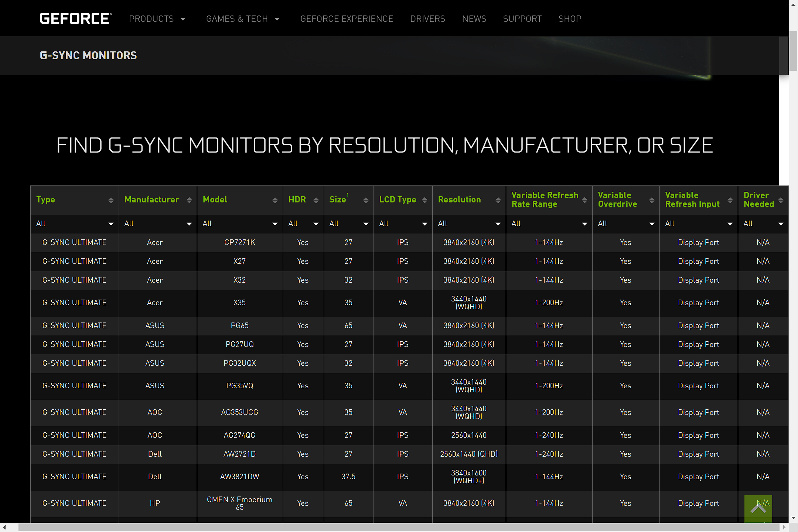Go to Drivers page
The height and width of the screenshot is (532, 798).
(427, 19)
